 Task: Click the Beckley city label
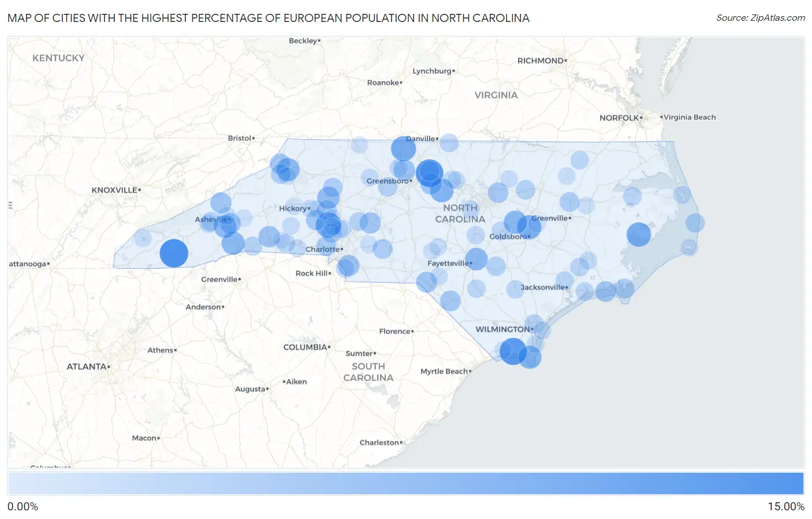click(x=304, y=40)
